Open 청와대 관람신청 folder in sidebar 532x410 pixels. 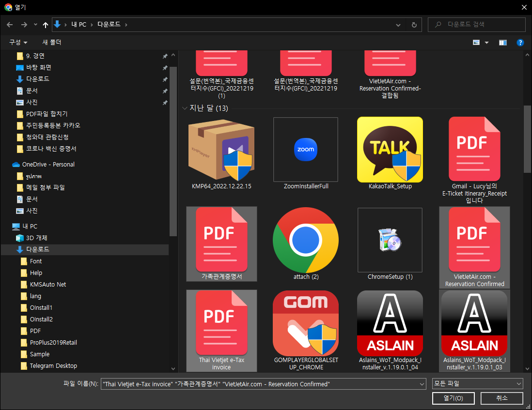click(x=47, y=137)
